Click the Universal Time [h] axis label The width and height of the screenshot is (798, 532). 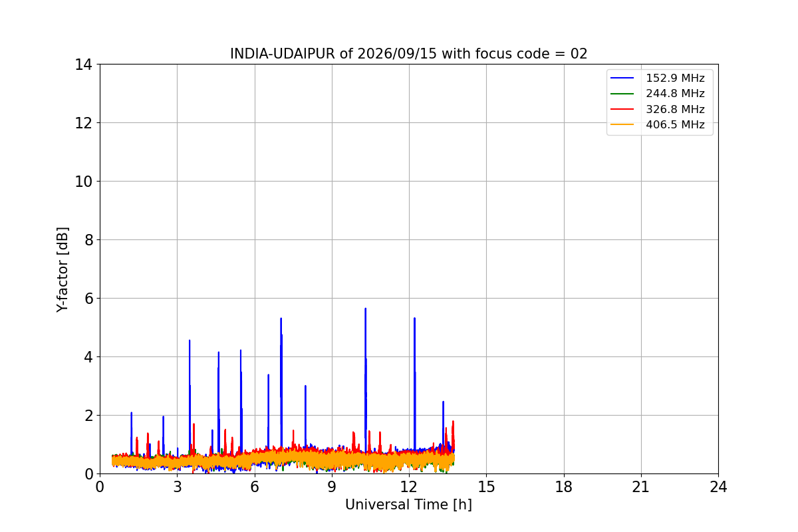click(408, 505)
